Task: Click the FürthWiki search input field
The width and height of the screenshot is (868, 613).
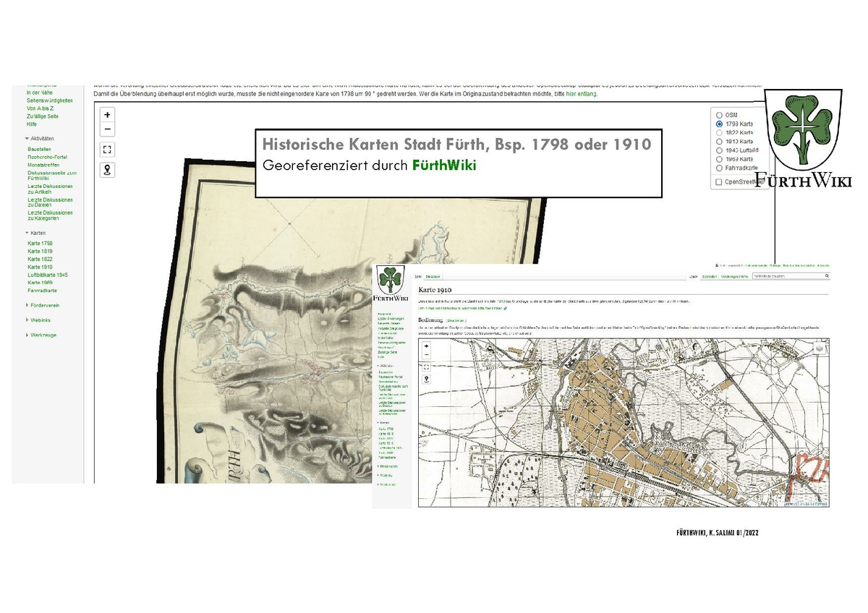Action: click(x=787, y=276)
